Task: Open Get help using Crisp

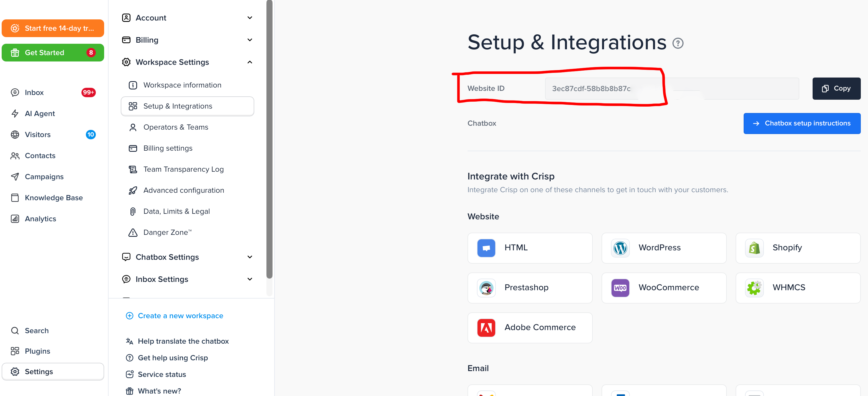Action: [x=167, y=358]
